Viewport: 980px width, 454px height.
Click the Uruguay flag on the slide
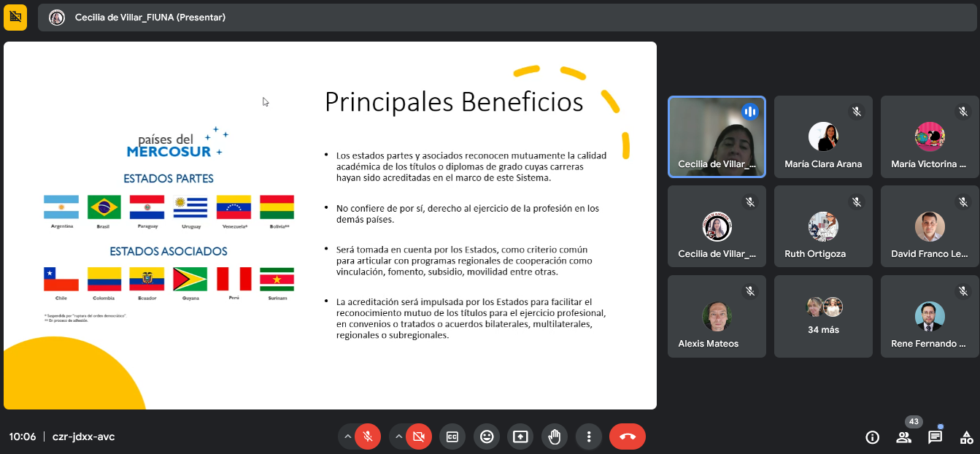(190, 207)
